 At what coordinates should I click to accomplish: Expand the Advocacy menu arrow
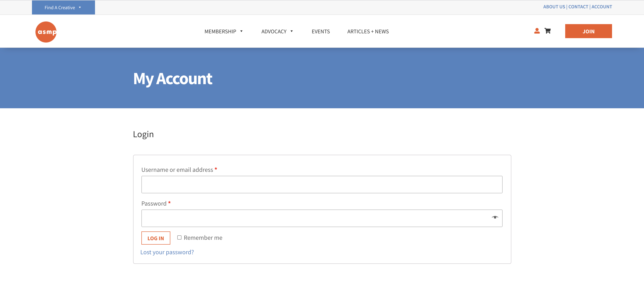pyautogui.click(x=292, y=31)
